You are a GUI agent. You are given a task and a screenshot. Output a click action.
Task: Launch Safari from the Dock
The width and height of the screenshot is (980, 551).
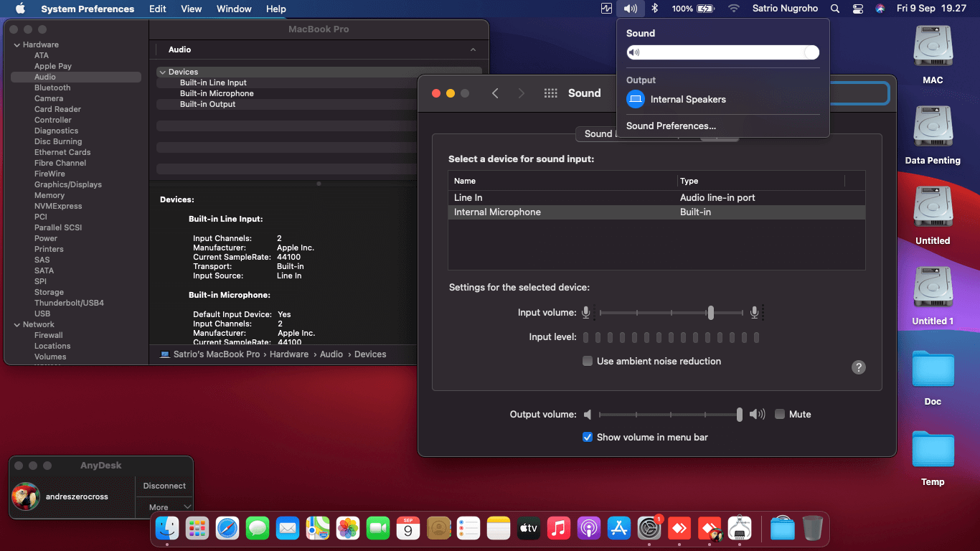227,529
